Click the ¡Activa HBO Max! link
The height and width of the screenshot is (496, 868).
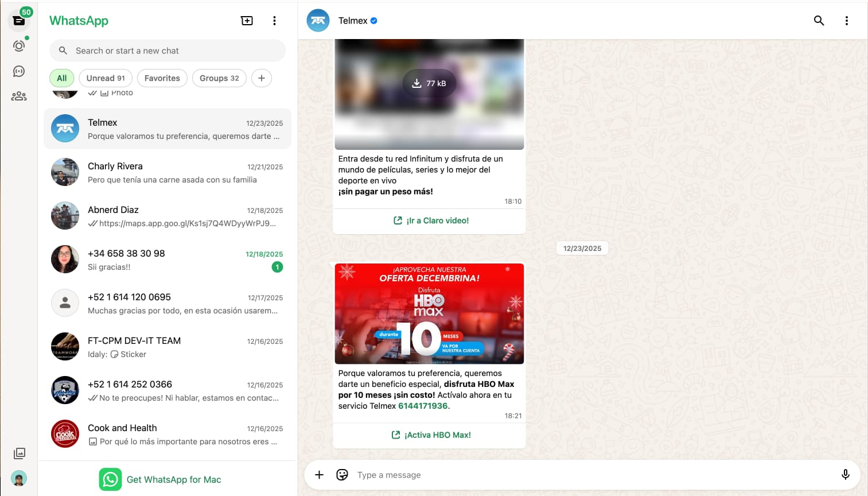pos(431,435)
